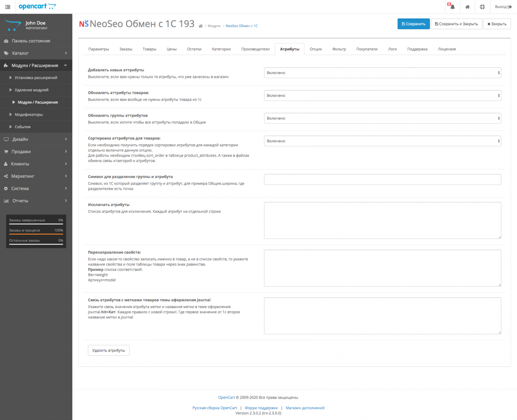The height and width of the screenshot is (420, 517).
Task: Open Панель состояния in sidebar
Action: [36, 41]
